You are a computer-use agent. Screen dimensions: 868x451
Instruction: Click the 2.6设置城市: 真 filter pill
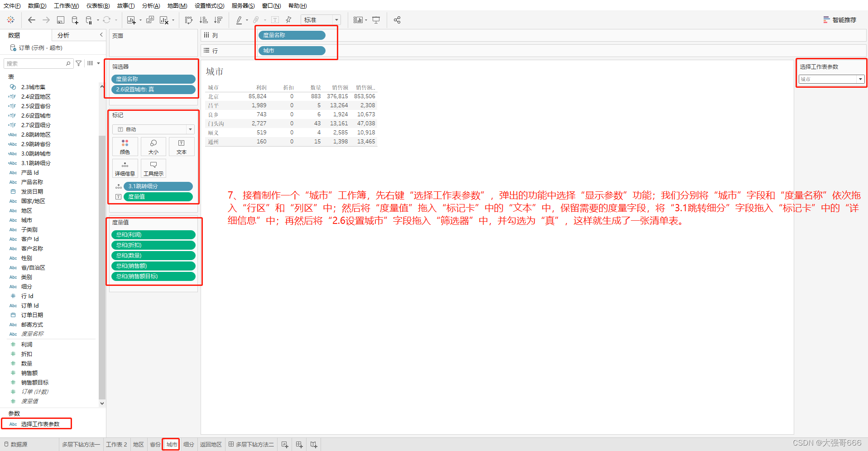153,90
